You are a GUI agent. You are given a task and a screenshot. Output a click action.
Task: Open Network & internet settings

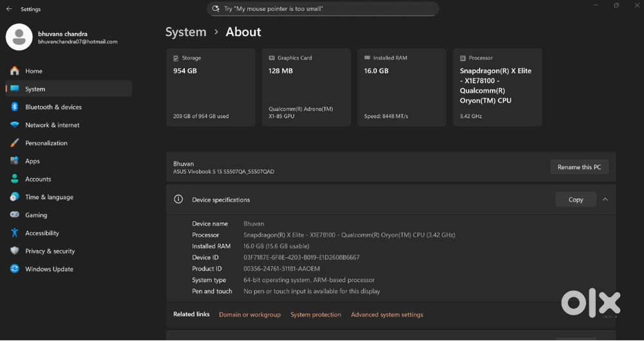(52, 125)
